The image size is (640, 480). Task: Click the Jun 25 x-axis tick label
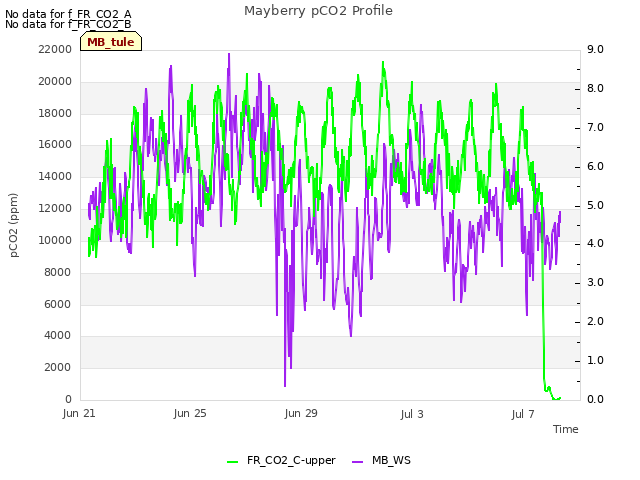[x=190, y=413]
